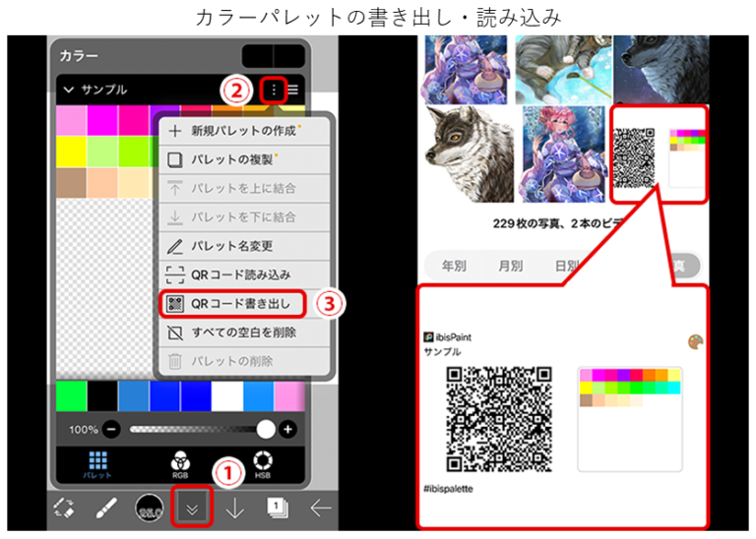Open the circular brush size indicator
The image size is (756, 539).
click(150, 508)
